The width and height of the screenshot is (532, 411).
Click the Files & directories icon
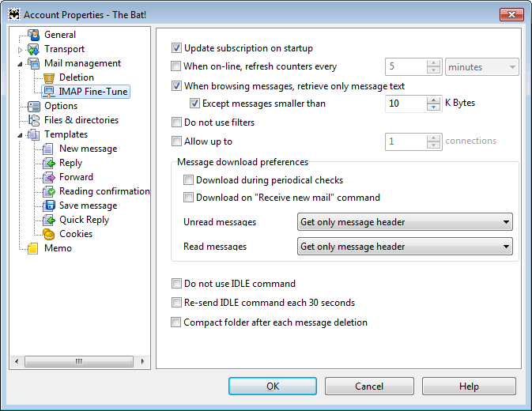point(33,120)
